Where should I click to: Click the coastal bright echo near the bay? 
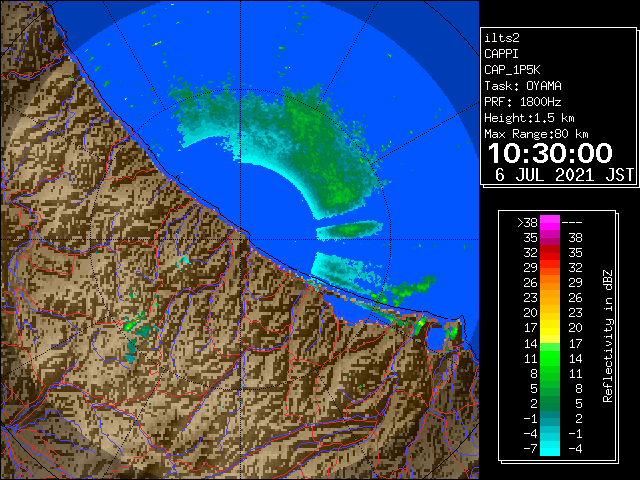[420, 324]
